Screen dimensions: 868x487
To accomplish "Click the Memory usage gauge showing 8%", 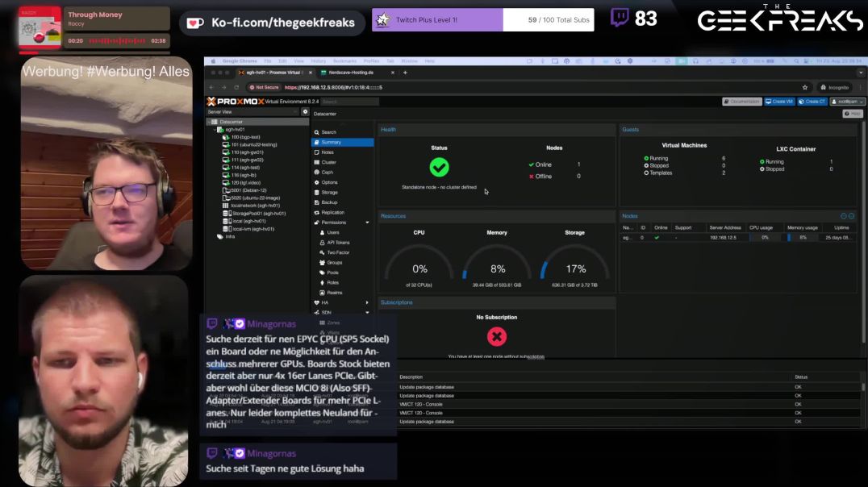I will click(497, 263).
